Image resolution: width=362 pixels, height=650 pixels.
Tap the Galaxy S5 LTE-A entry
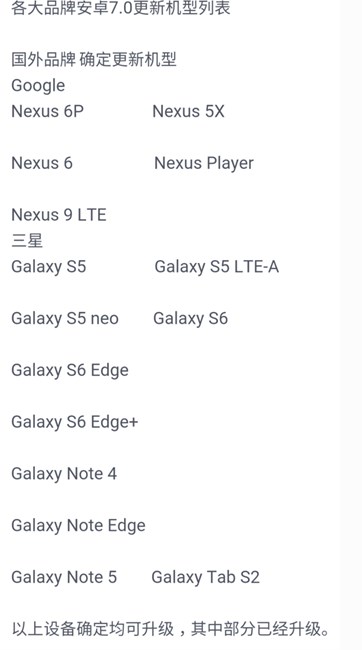[x=216, y=267]
